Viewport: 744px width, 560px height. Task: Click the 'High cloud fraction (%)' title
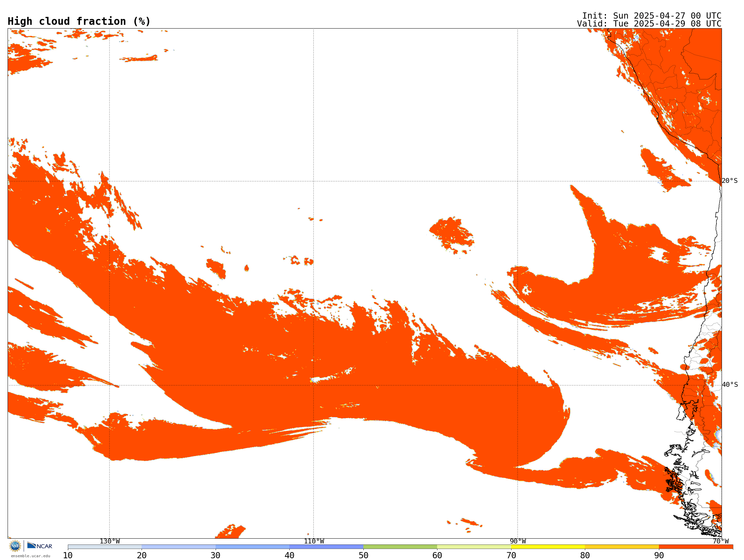click(79, 21)
